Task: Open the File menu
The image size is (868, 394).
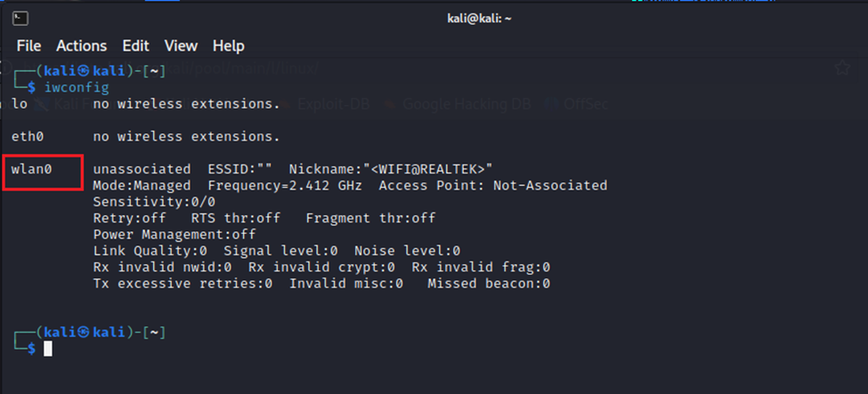Action: point(28,46)
